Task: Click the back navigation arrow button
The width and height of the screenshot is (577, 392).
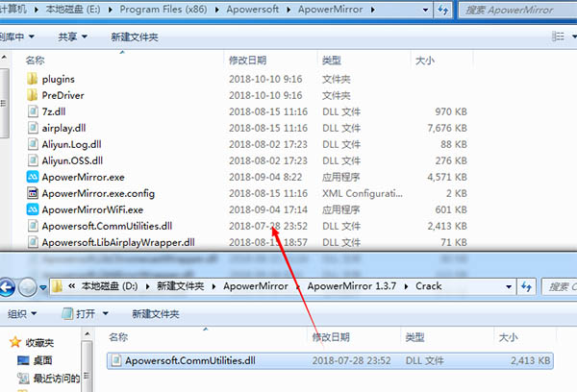Action: click(9, 285)
